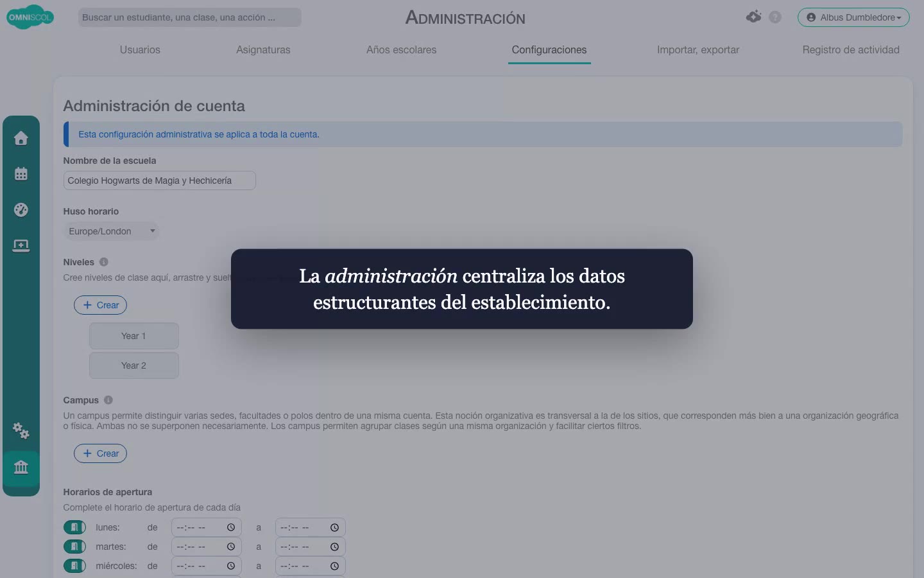Open the help question mark icon
Screen dimensions: 924x578
[775, 17]
